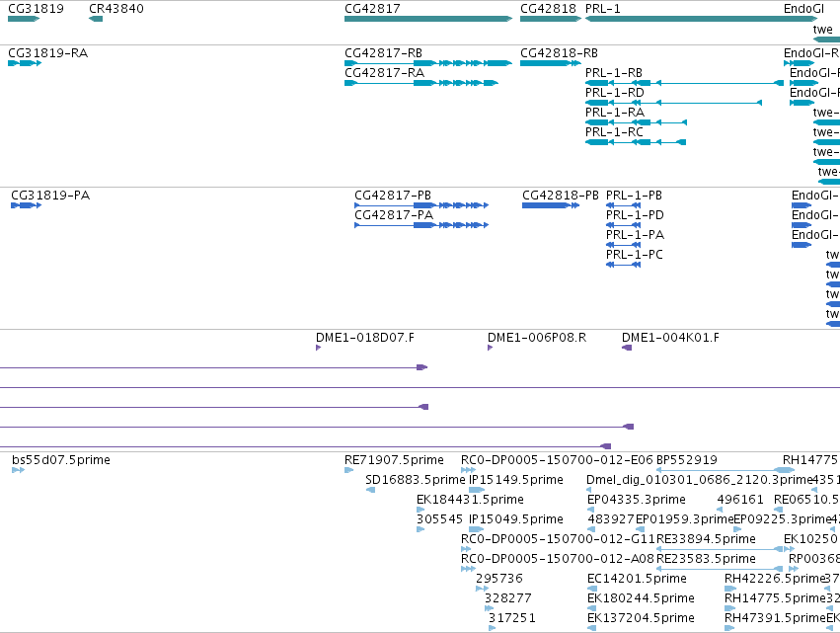Click the CR43840 gene label
Viewport: 840px width, 633px height.
click(x=116, y=9)
